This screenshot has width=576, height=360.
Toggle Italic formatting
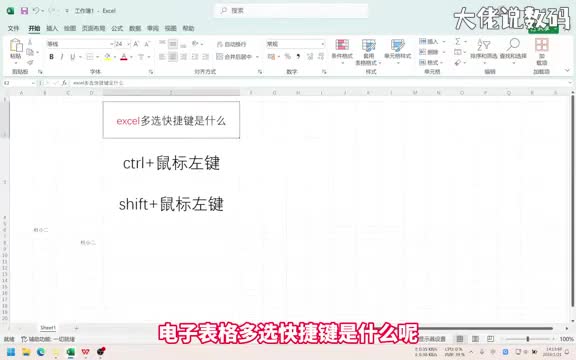coord(62,57)
